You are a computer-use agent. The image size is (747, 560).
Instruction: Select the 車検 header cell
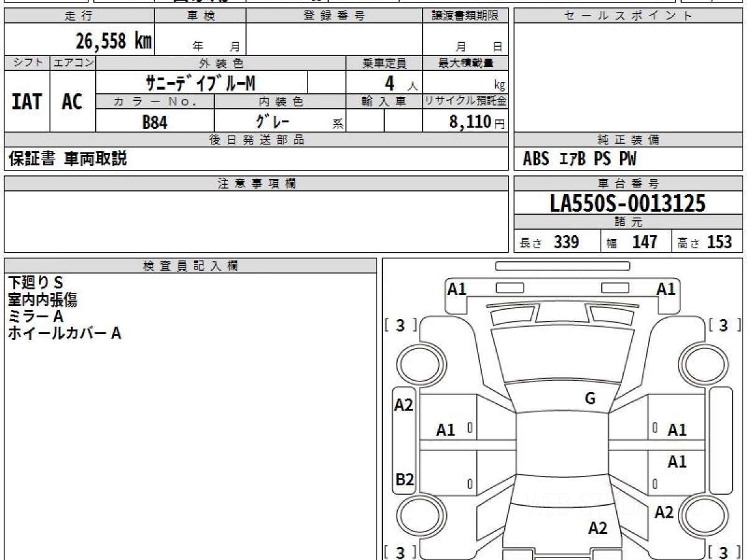[x=200, y=17]
